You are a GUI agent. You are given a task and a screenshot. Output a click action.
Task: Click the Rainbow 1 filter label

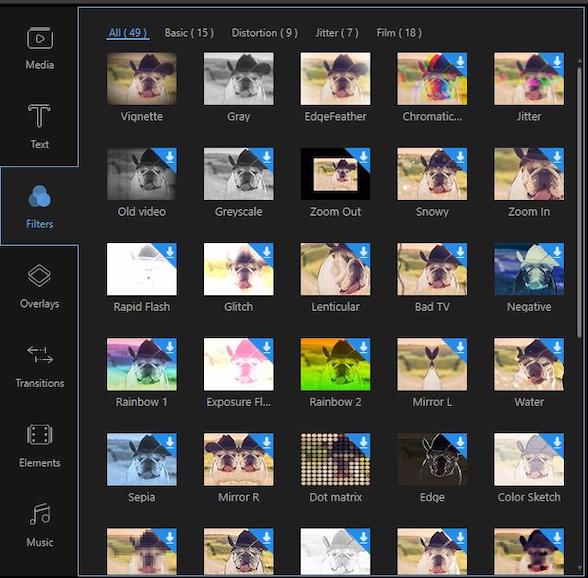(x=142, y=402)
